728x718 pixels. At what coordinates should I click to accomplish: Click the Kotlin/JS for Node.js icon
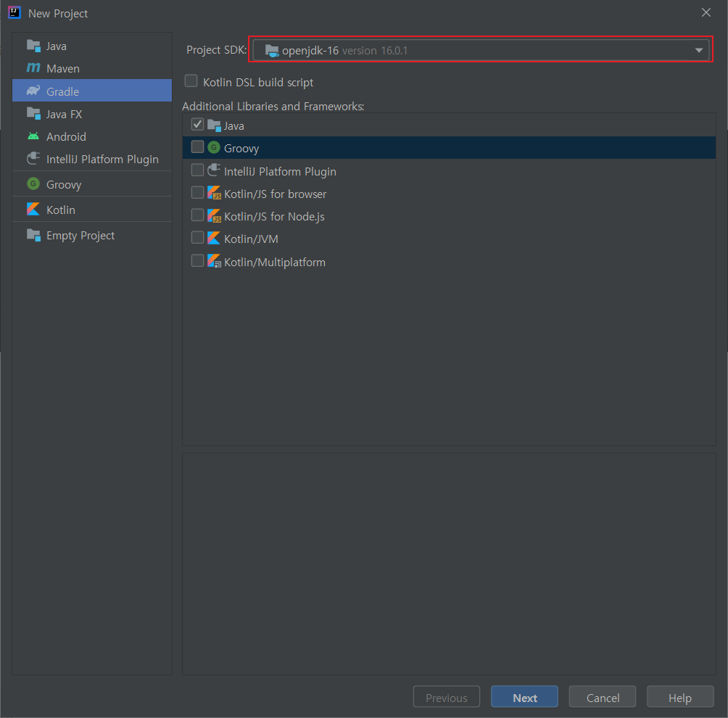[x=214, y=215]
